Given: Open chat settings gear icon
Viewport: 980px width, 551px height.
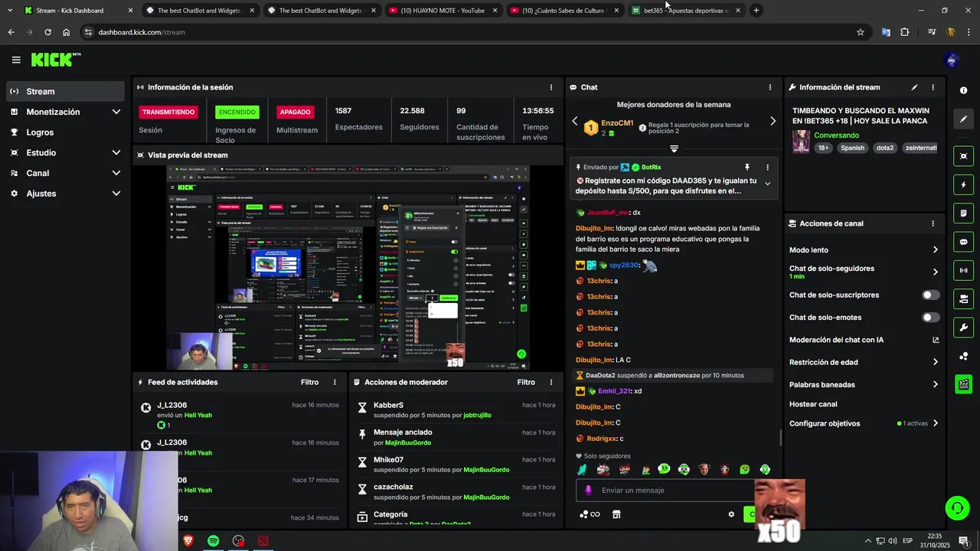Looking at the screenshot, I should point(731,514).
